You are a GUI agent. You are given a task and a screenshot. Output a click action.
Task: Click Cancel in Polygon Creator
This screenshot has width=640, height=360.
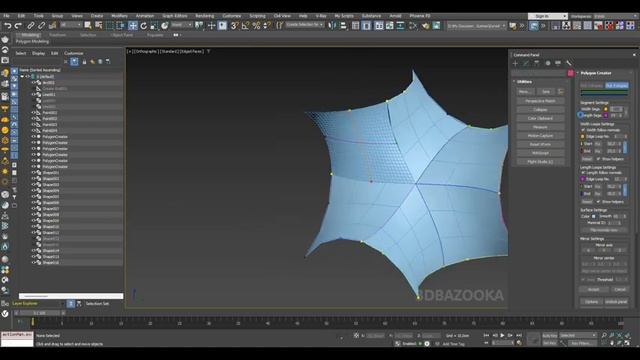pos(620,289)
